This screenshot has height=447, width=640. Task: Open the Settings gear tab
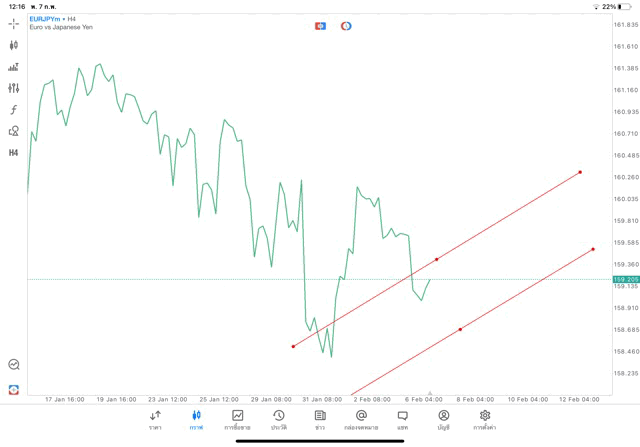coord(485,419)
